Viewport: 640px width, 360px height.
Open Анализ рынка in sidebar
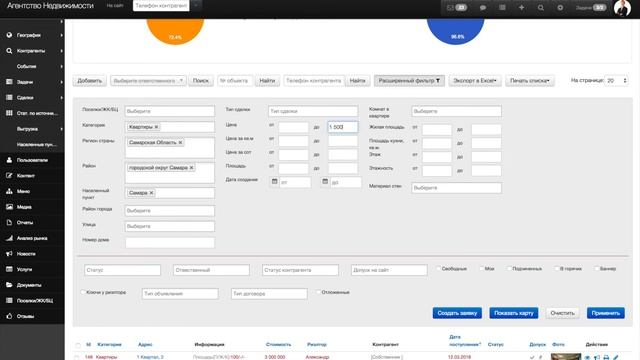[x=32, y=238]
